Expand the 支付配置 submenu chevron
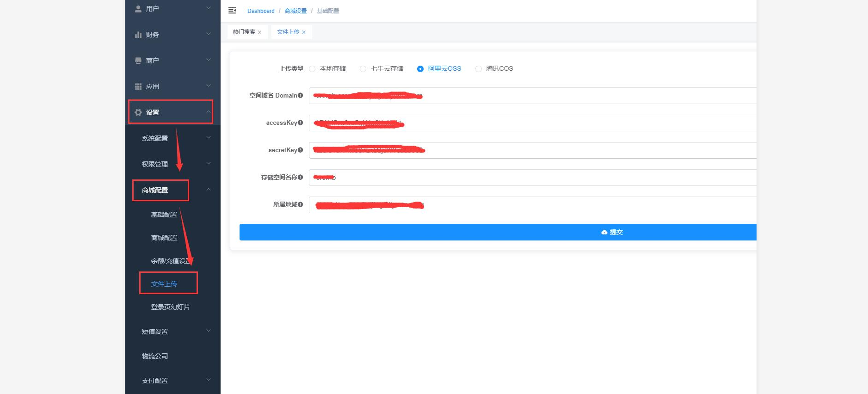This screenshot has height=394, width=868. [209, 380]
